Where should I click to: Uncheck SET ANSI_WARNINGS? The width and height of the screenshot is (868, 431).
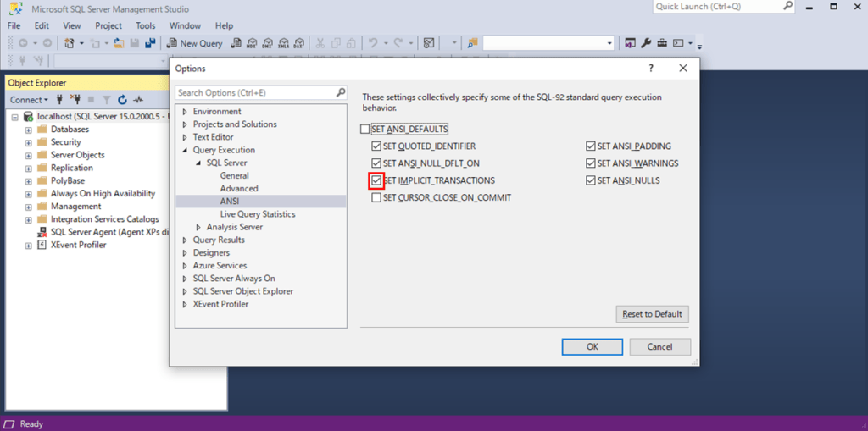[x=591, y=163]
